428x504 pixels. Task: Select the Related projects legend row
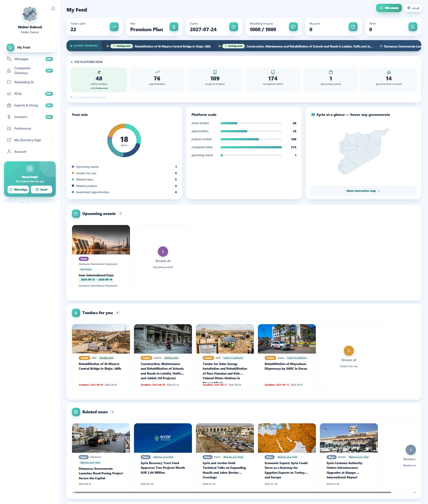124,186
